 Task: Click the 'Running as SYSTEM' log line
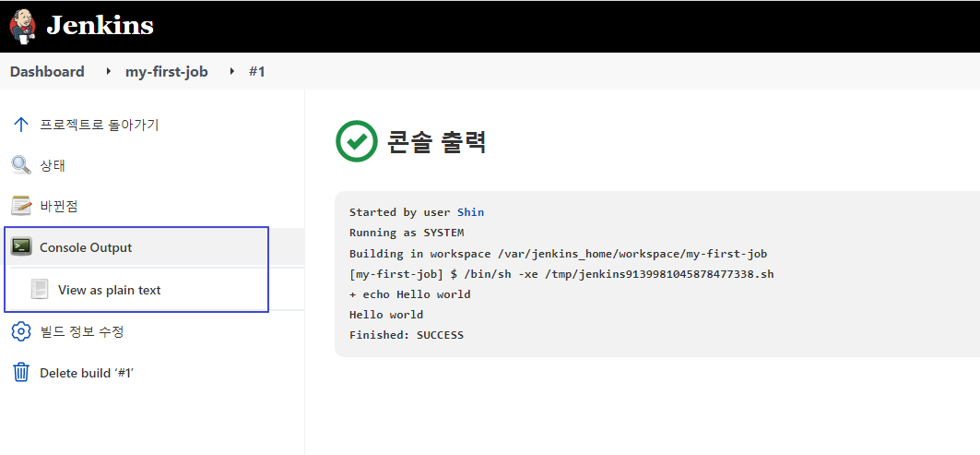[x=407, y=233]
